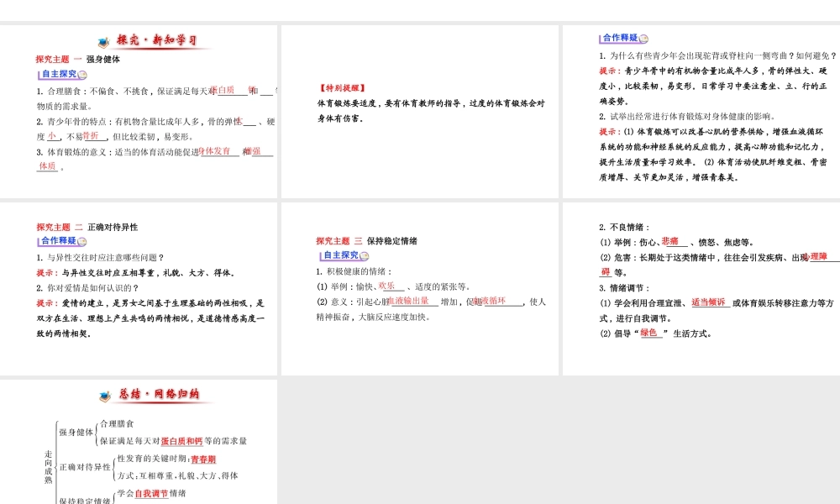The height and width of the screenshot is (504, 840).
Task: Click the 总结·网络归纳 title
Action: point(159,394)
